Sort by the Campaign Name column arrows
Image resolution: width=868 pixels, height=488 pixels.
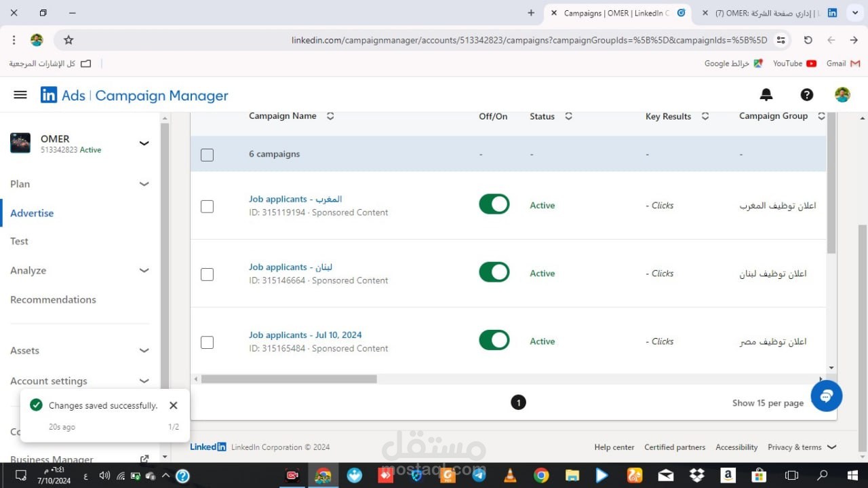[x=330, y=116]
